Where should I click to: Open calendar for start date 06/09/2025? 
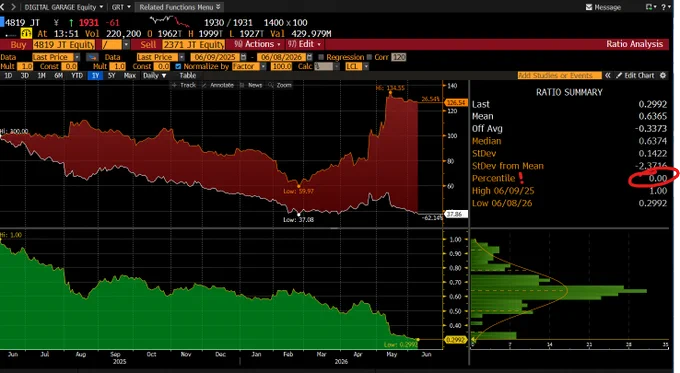(243, 57)
